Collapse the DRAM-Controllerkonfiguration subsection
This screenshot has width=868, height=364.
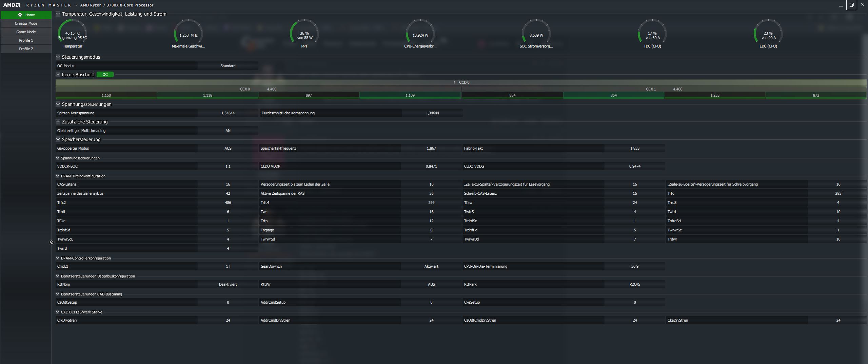pos(58,258)
